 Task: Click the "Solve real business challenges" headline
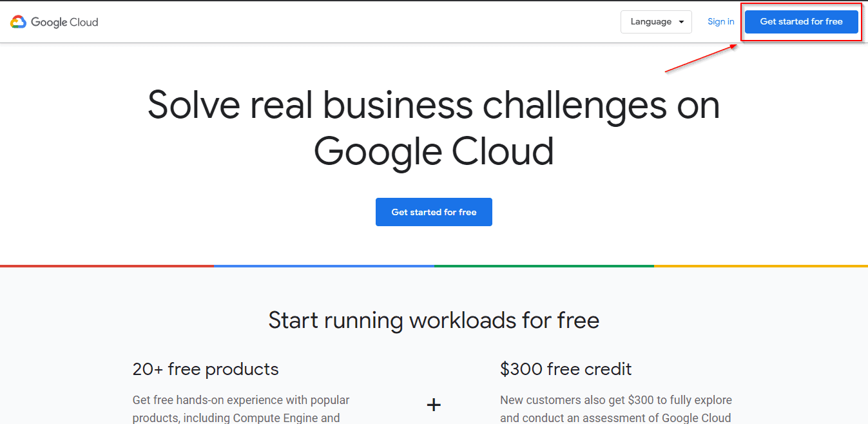click(x=434, y=128)
